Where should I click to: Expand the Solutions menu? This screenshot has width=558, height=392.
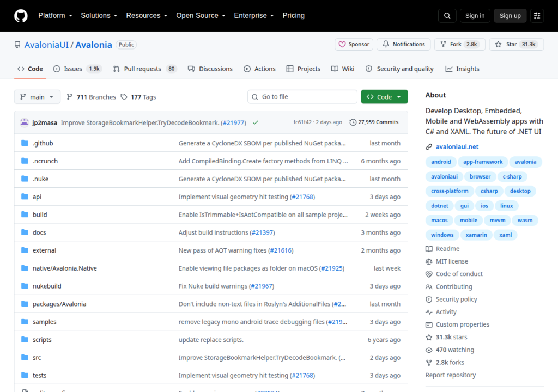click(99, 16)
